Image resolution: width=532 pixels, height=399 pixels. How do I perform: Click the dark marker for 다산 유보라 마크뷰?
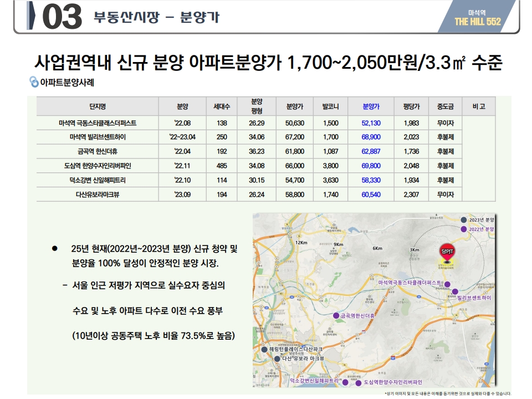coord(277,359)
